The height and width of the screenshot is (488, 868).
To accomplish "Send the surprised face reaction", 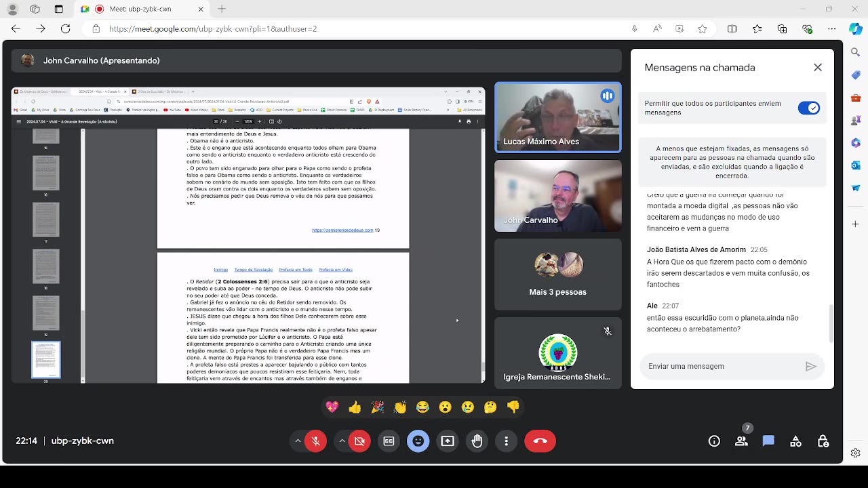I will point(445,407).
